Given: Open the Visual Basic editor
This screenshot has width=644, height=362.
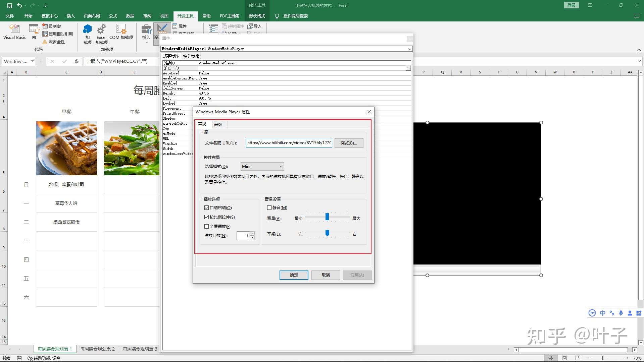Looking at the screenshot, I should point(14,32).
